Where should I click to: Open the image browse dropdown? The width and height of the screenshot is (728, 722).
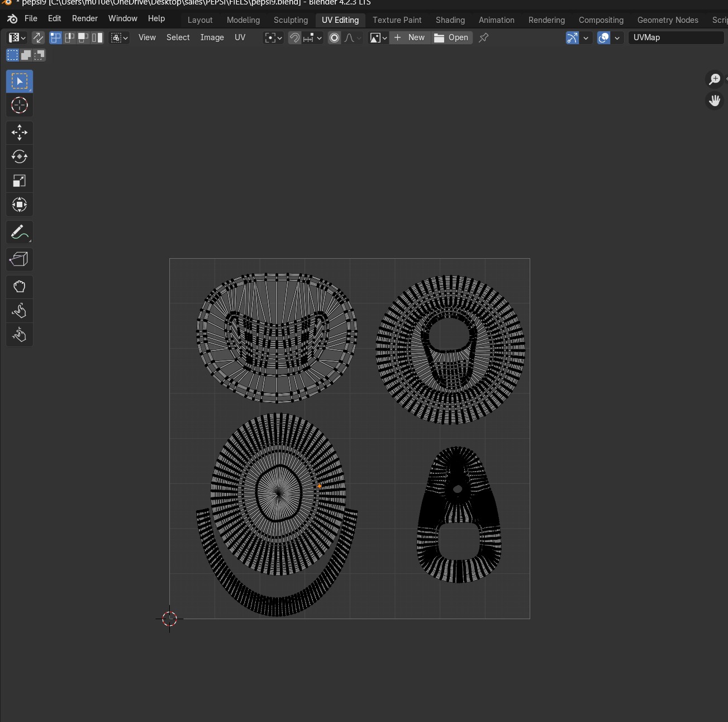(x=378, y=37)
